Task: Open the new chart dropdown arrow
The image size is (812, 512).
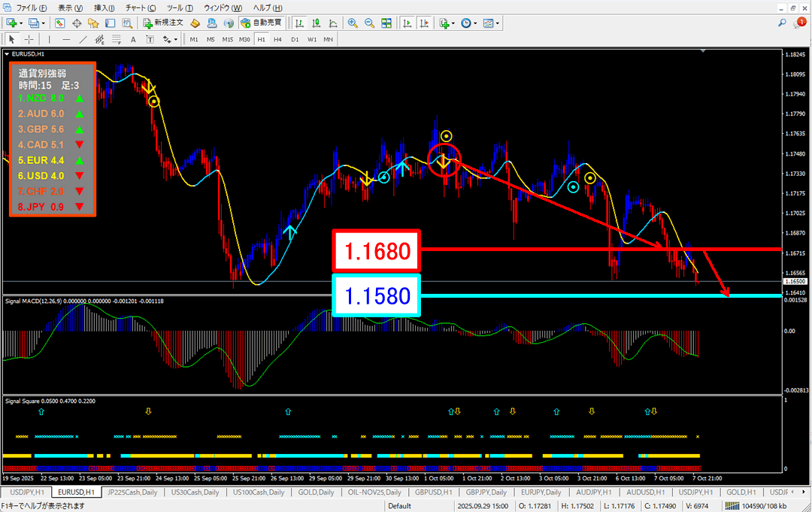Action: coord(20,23)
